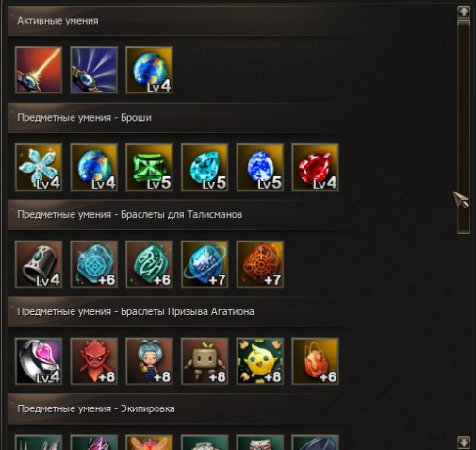Select the red devil agathion +8
The image size is (476, 450).
click(94, 361)
